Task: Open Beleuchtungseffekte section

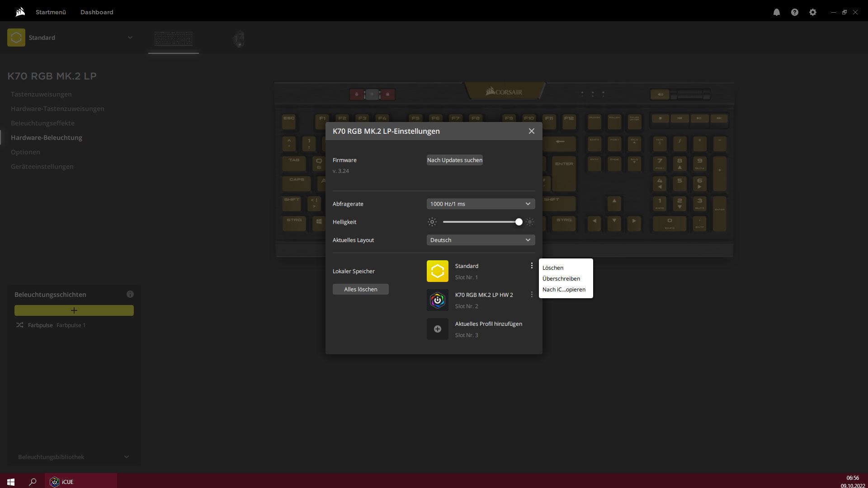Action: point(42,123)
